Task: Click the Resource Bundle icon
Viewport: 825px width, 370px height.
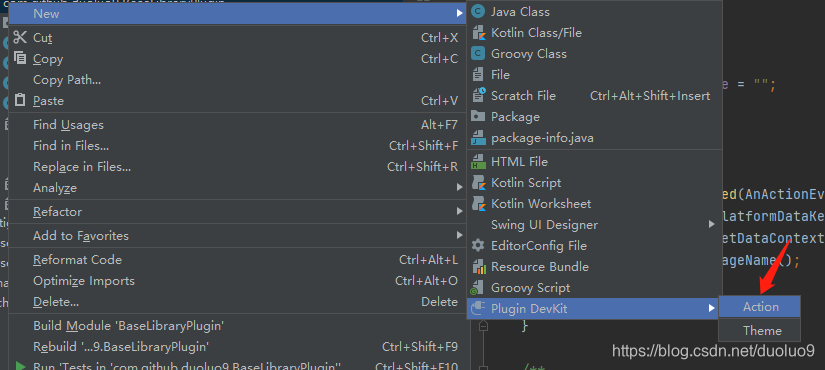Action: 478,267
